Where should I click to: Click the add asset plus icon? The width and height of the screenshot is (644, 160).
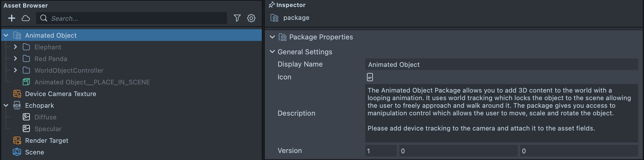12,18
